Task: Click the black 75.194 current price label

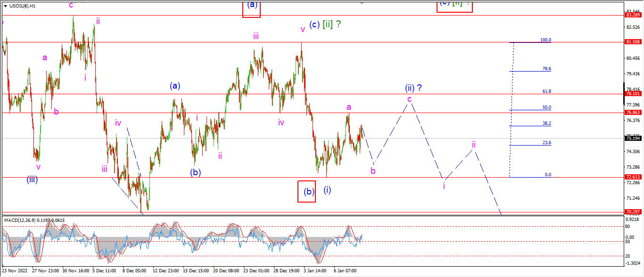Action: click(632, 138)
